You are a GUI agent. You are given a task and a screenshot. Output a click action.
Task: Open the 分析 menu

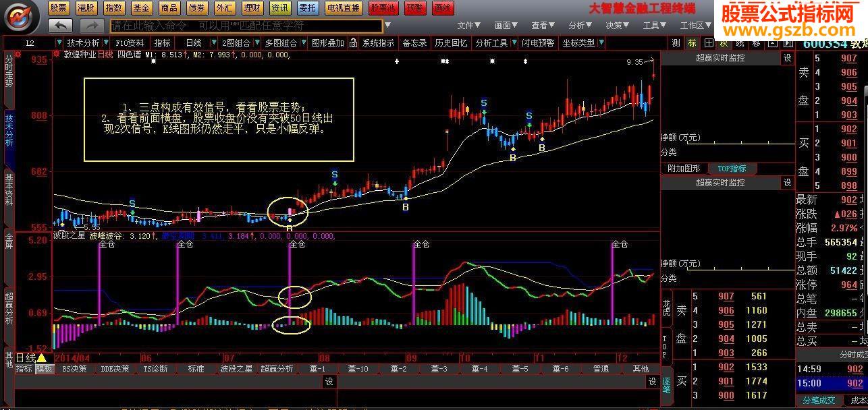580,26
